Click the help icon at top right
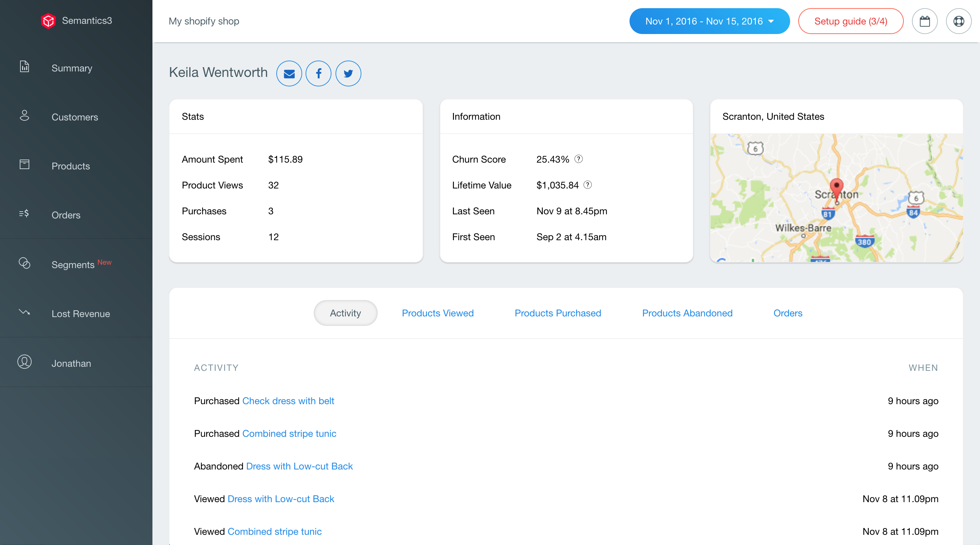Screen dimensions: 980x545 tap(959, 21)
